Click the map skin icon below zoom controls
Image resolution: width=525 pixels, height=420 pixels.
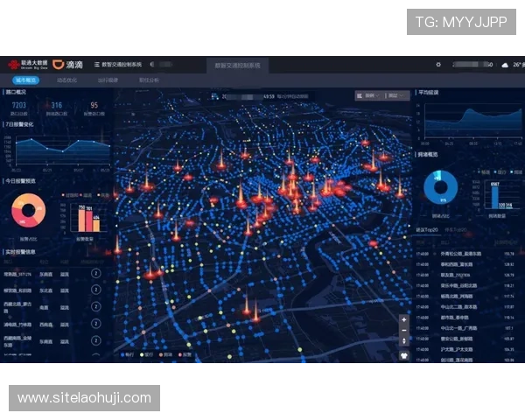(x=403, y=356)
